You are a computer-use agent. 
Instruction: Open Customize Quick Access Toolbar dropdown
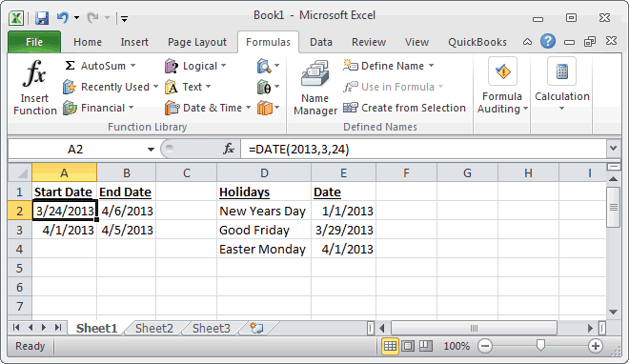[x=124, y=18]
